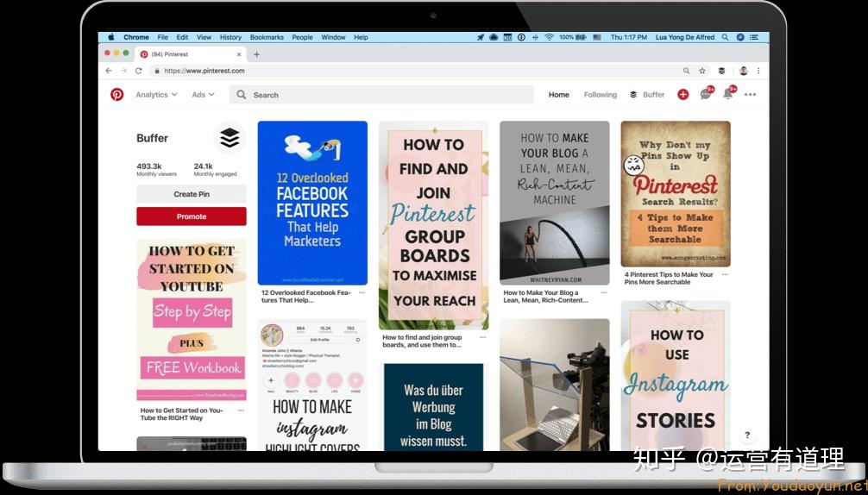Focus the Pinterest Search field
Viewport: 868px width, 495px height.
pyautogui.click(x=381, y=95)
